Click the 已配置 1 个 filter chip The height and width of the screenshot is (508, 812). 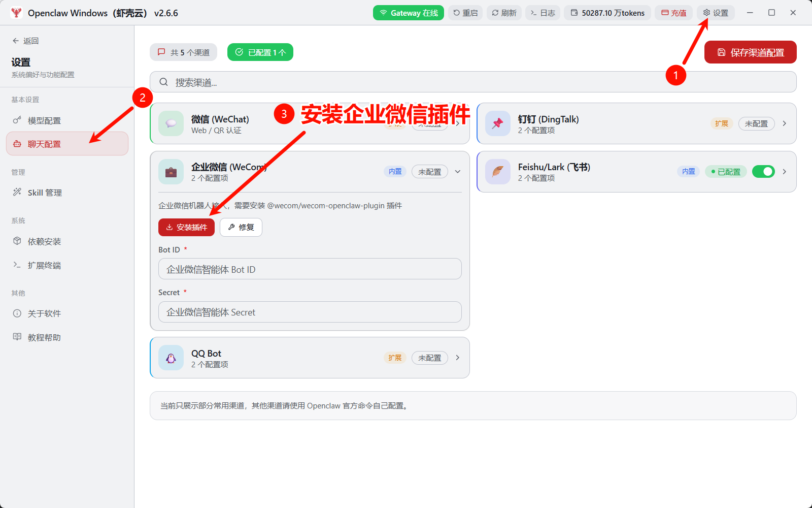tap(260, 52)
